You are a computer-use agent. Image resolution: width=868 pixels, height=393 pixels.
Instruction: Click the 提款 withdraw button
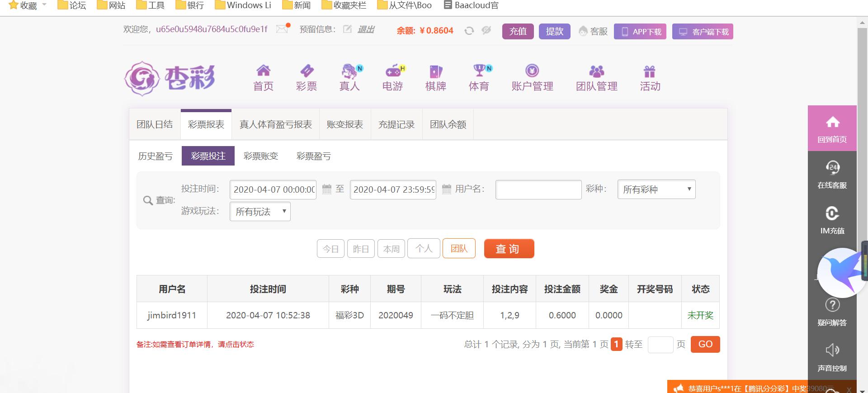(555, 31)
